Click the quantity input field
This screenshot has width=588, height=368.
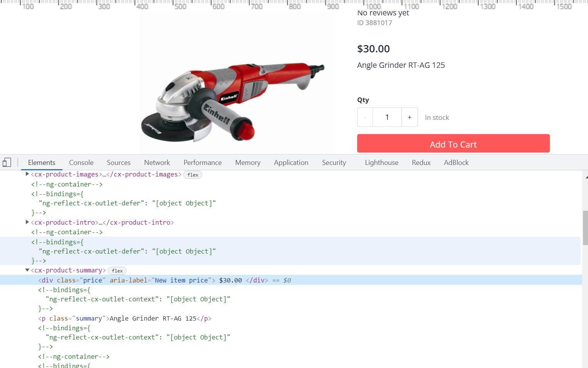tap(387, 117)
